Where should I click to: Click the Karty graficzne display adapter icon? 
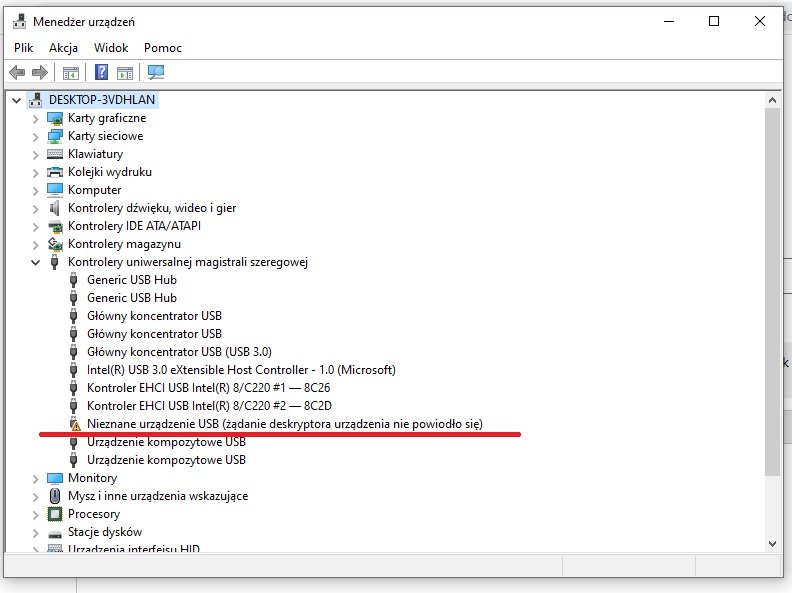(x=55, y=118)
